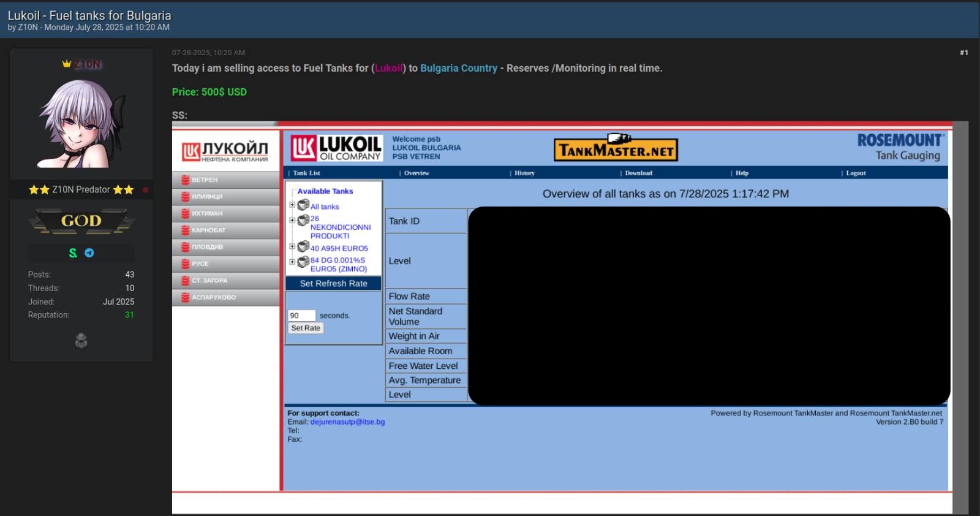Image resolution: width=980 pixels, height=516 pixels.
Task: Click the Threads count 10
Action: click(130, 288)
